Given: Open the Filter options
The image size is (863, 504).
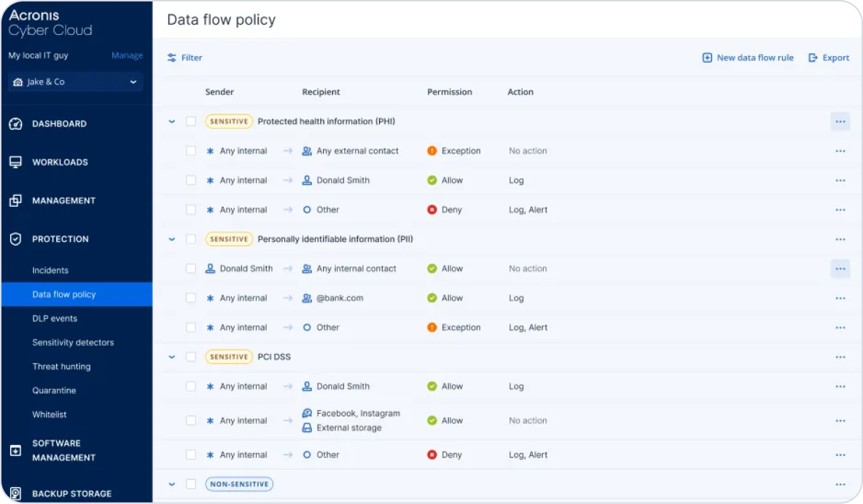Looking at the screenshot, I should [x=185, y=58].
